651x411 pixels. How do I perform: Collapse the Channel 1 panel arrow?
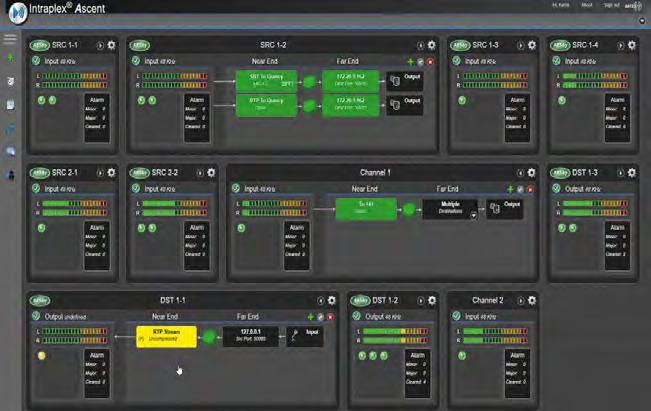[520, 173]
